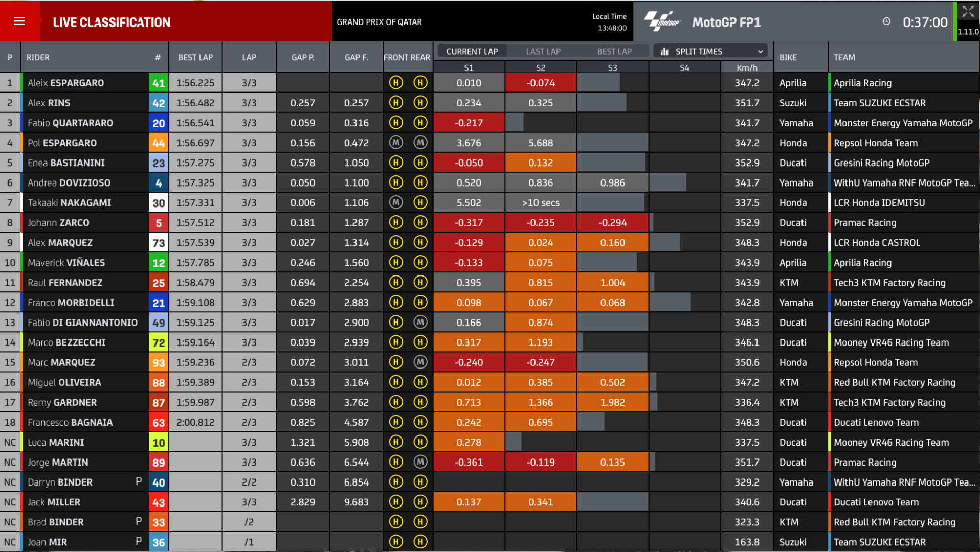Open the Split Times dropdown
This screenshot has height=552, width=980.
coord(710,51)
